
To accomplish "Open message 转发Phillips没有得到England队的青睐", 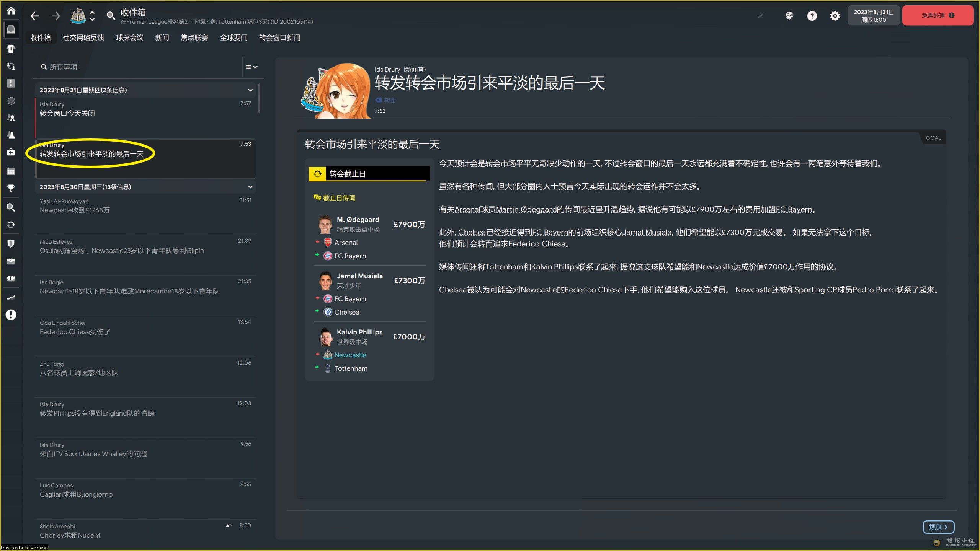I will [145, 417].
